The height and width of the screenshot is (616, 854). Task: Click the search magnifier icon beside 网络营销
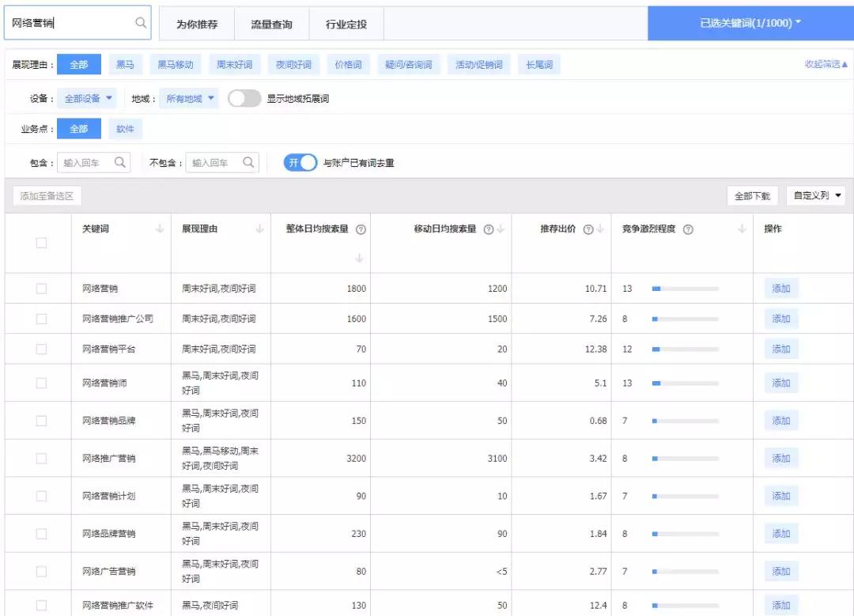coord(141,23)
